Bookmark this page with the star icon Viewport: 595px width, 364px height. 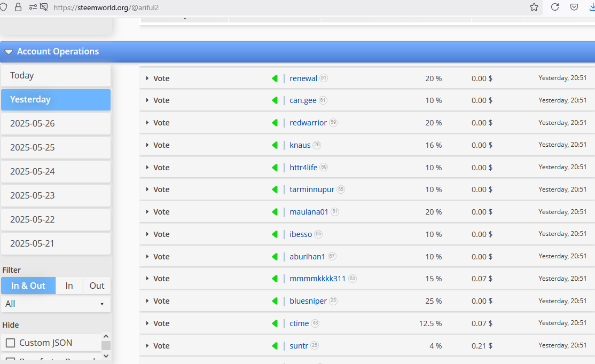point(534,7)
